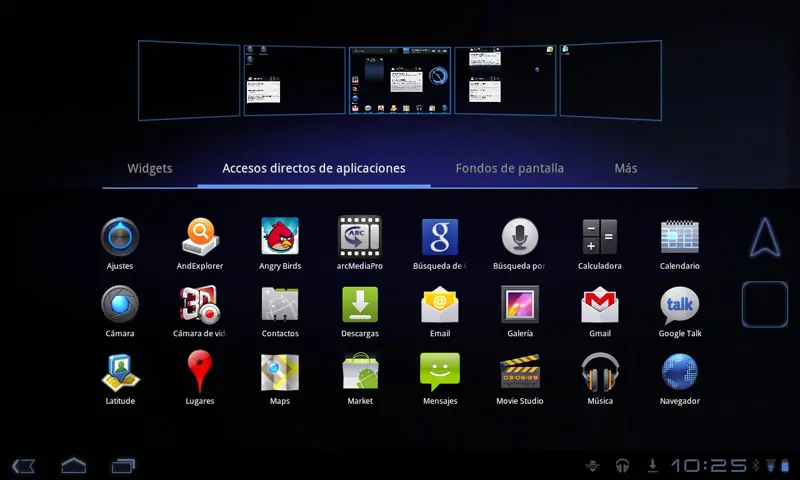Tap the glowing up-arrow outline on right
Viewport: 800px width, 480px height.
pos(765,237)
